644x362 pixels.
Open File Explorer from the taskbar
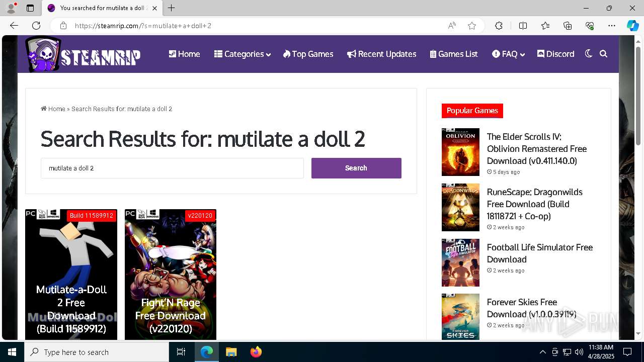(x=231, y=352)
